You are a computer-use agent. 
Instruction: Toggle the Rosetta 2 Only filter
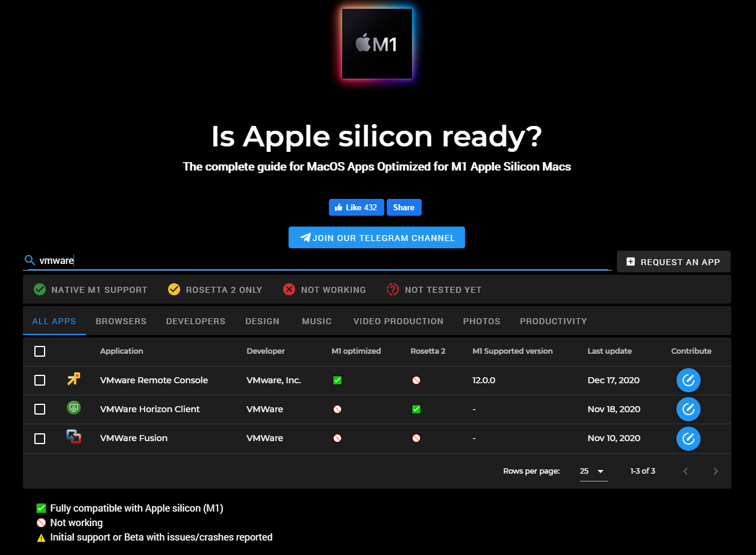coord(215,290)
